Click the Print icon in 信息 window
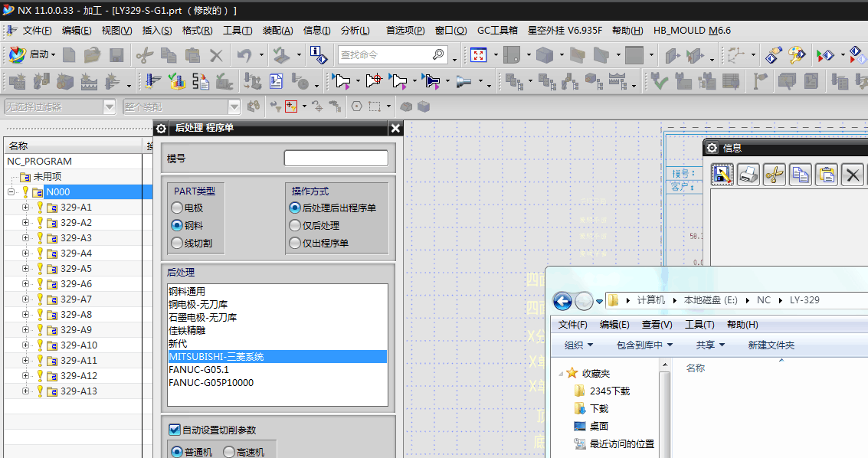Viewport: 868px width, 458px height. 748,175
